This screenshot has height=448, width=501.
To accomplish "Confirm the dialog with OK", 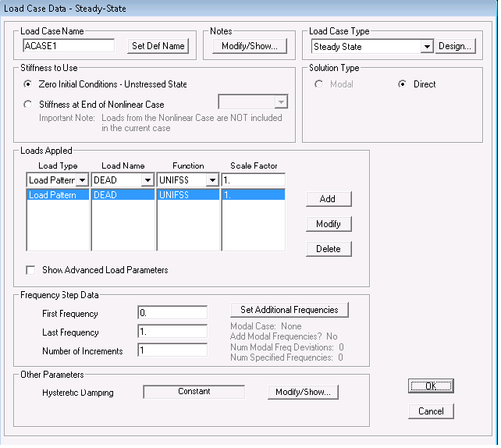I will (x=430, y=386).
